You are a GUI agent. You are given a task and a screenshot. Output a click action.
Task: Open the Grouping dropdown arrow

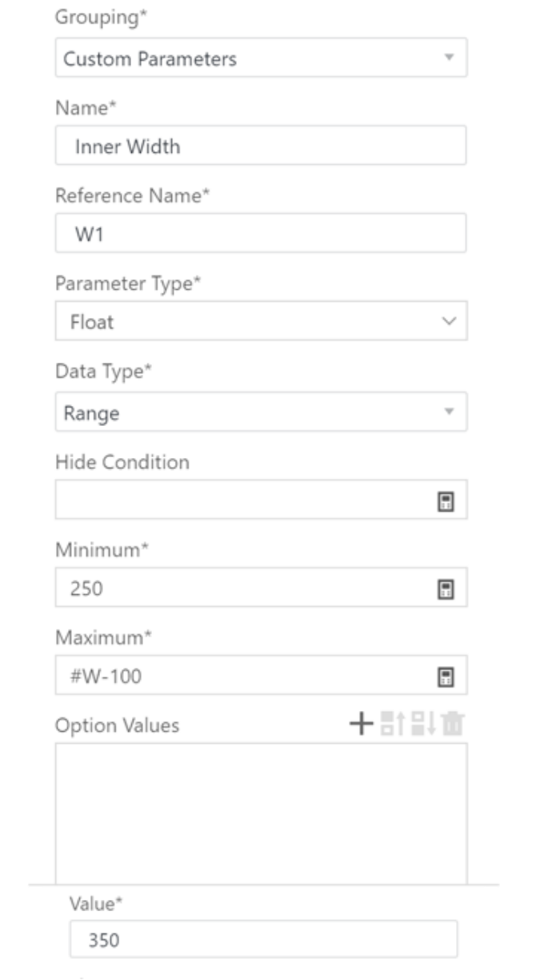click(x=449, y=58)
